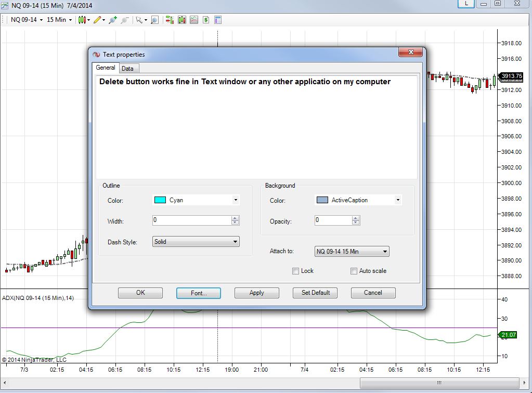Click the 3913.75 current price marker
Screen dimensions: 532x393
point(511,76)
